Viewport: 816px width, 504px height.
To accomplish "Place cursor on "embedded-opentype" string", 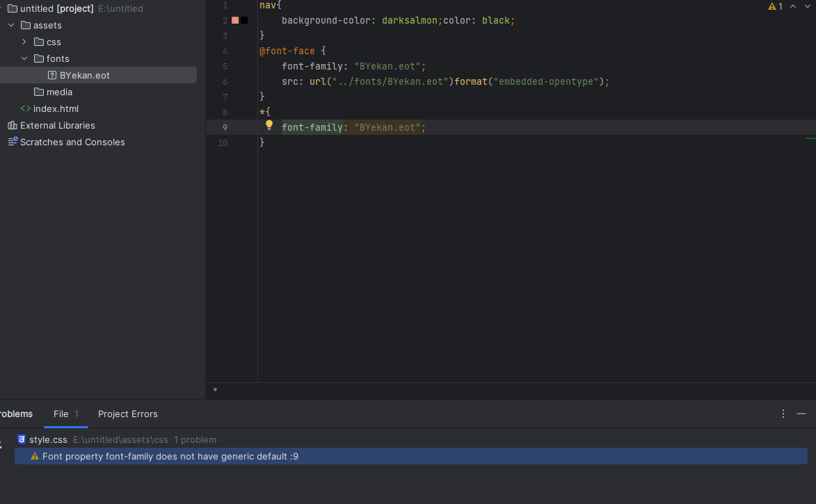I will [546, 81].
